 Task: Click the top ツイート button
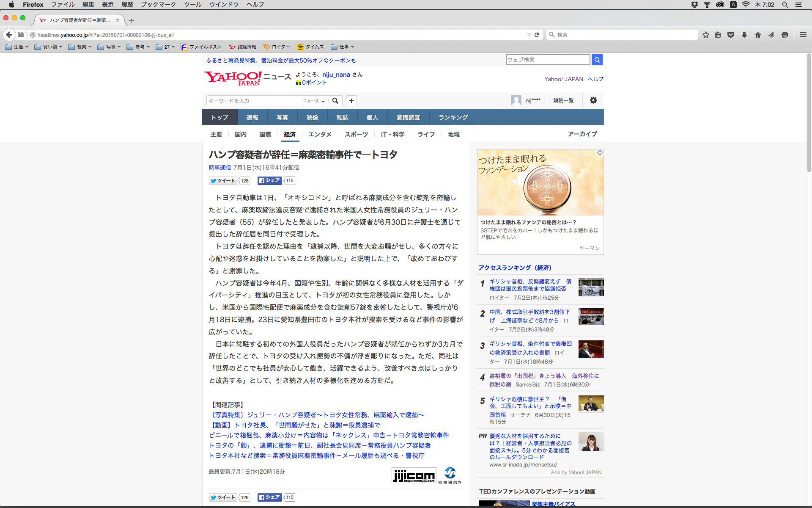click(222, 181)
